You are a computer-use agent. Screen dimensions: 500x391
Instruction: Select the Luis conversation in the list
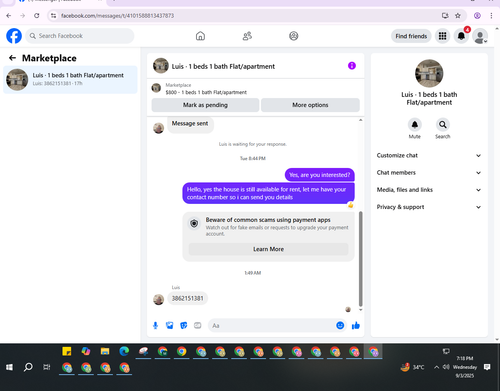tap(70, 80)
